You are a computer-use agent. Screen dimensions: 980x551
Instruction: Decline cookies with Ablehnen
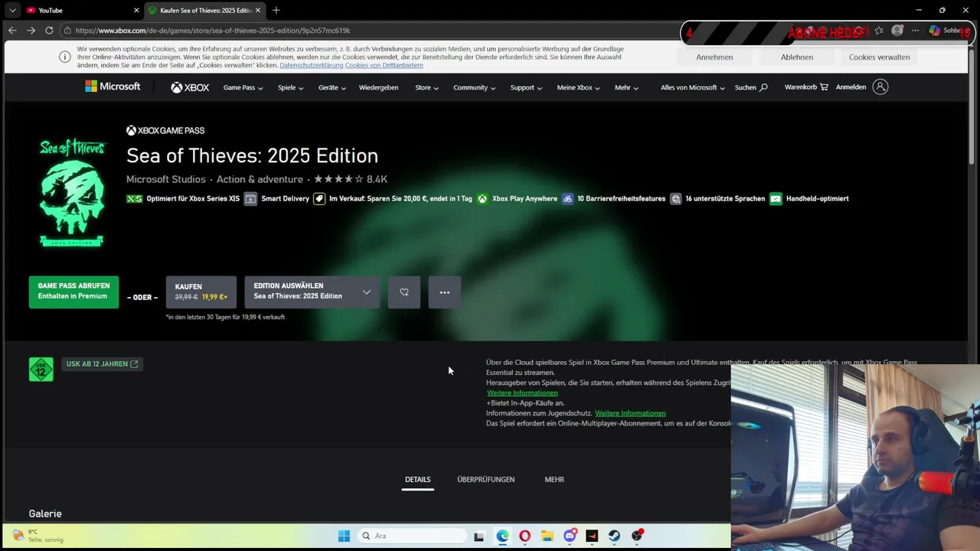tap(797, 57)
